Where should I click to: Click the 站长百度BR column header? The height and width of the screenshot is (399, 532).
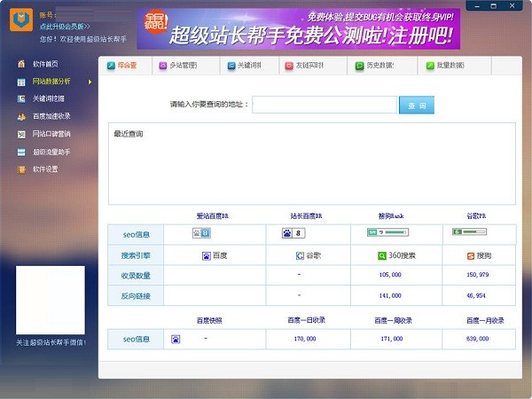pos(307,215)
